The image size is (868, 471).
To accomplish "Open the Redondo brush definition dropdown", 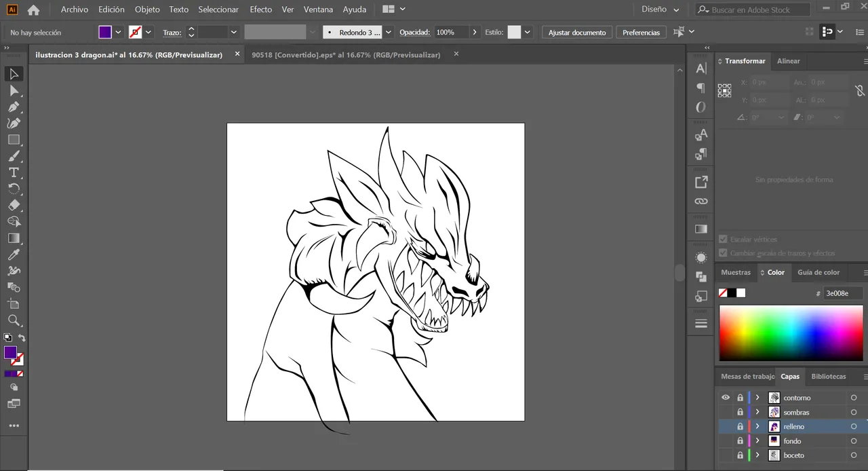I will click(388, 33).
